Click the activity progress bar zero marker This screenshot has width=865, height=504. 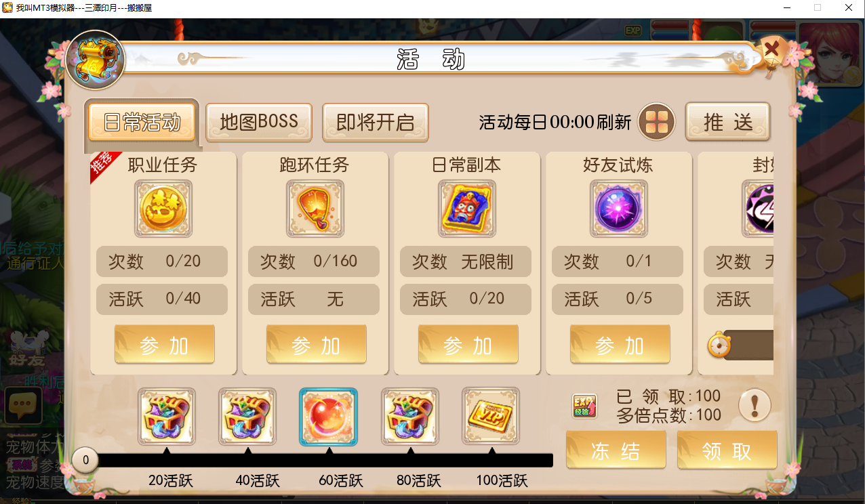pyautogui.click(x=85, y=460)
